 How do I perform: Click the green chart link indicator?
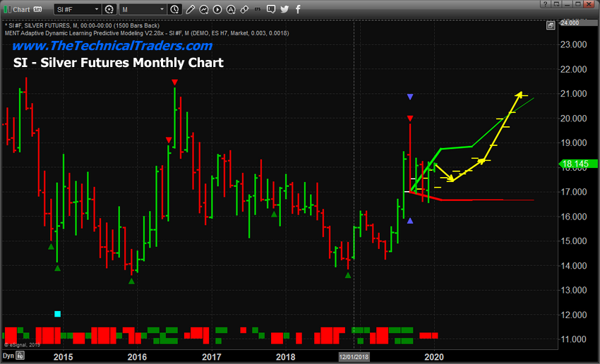[7, 9]
